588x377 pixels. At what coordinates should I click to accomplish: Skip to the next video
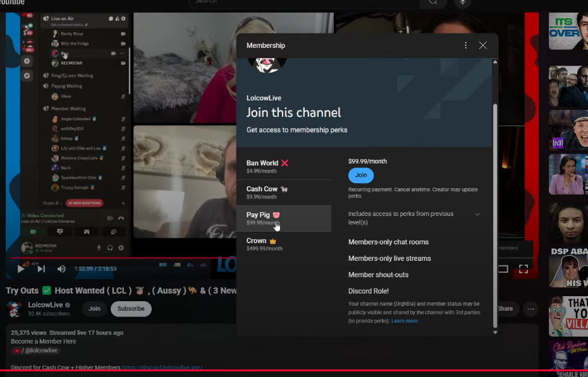coord(41,268)
